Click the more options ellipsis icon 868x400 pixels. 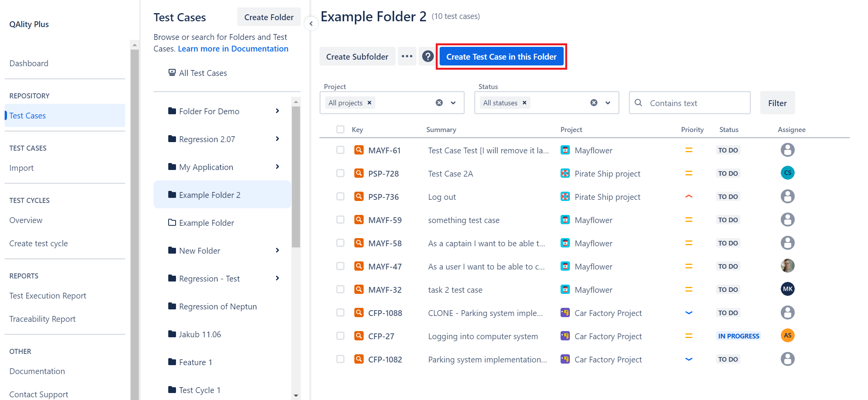[407, 56]
